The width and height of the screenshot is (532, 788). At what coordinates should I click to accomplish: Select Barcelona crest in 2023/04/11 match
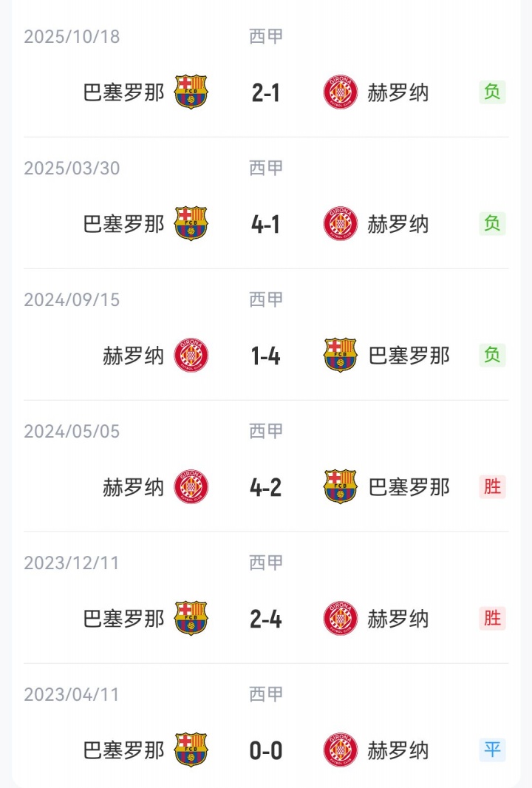191,750
